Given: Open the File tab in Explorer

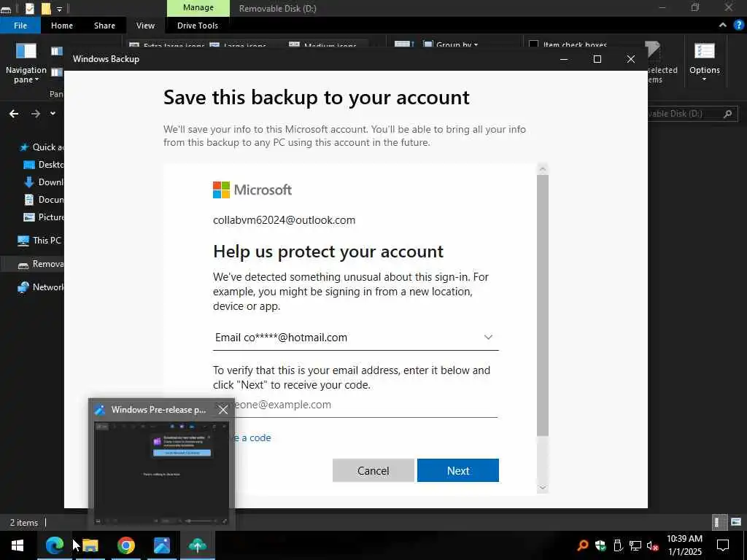Looking at the screenshot, I should (x=20, y=26).
